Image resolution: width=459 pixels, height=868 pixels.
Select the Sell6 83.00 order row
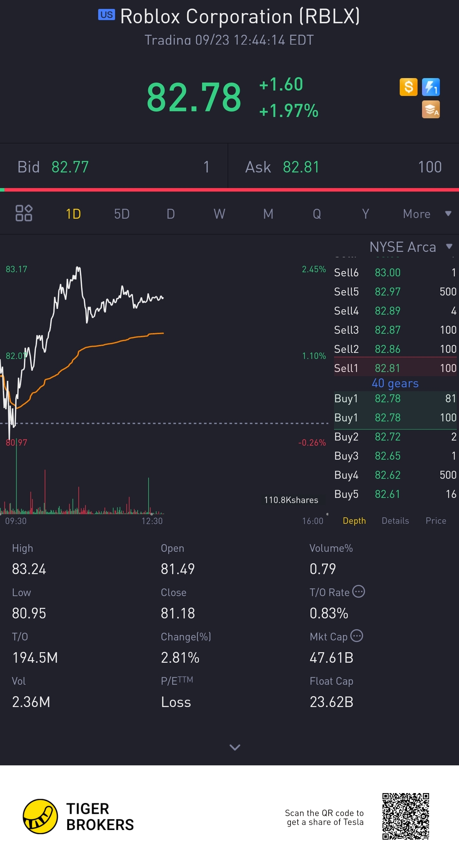pos(395,272)
